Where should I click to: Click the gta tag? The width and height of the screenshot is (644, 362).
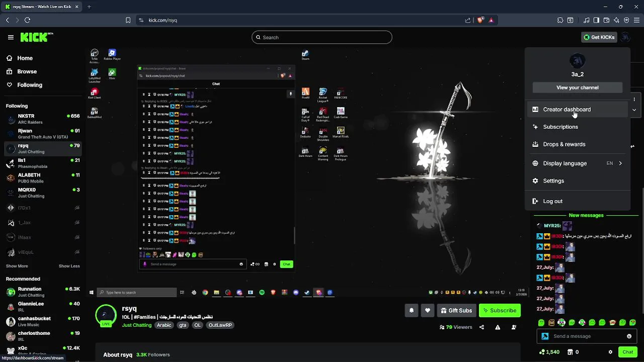coord(183,325)
